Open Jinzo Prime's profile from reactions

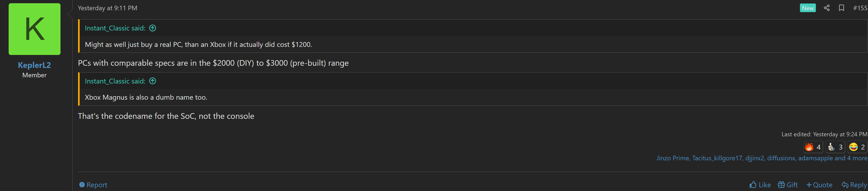click(x=672, y=158)
